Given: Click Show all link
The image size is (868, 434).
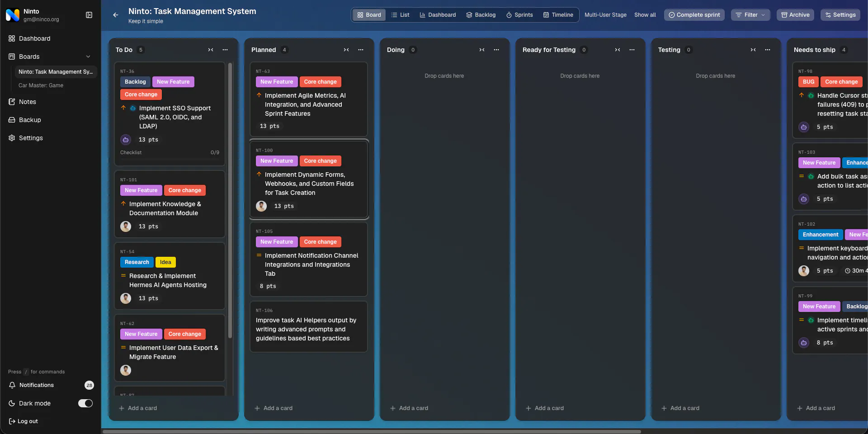Looking at the screenshot, I should click(645, 15).
